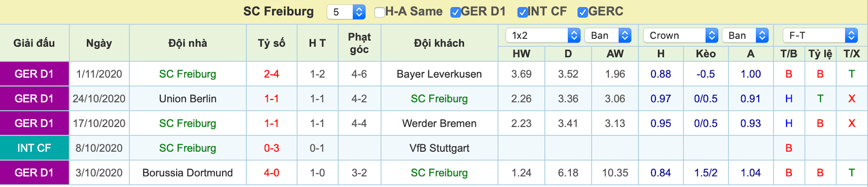This screenshot has height=187, width=868.
Task: View the 4-0 Dortmund match score
Action: (x=272, y=173)
